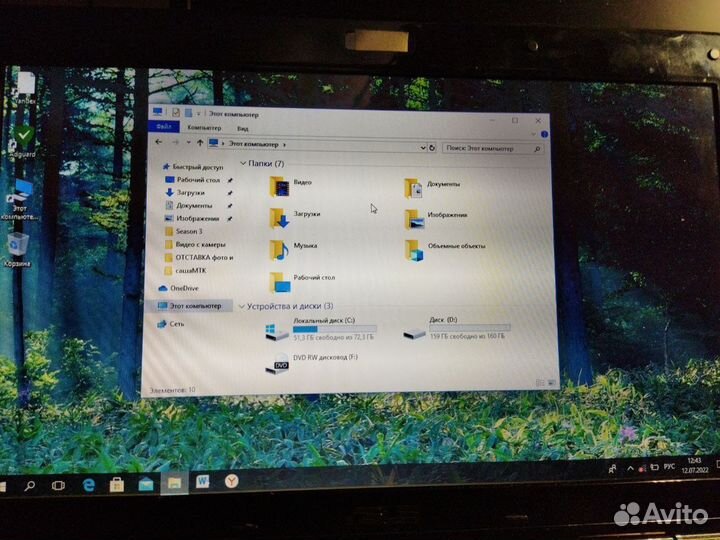This screenshot has height=540, width=720.
Task: Open the clock and date flyout
Action: coord(694,465)
